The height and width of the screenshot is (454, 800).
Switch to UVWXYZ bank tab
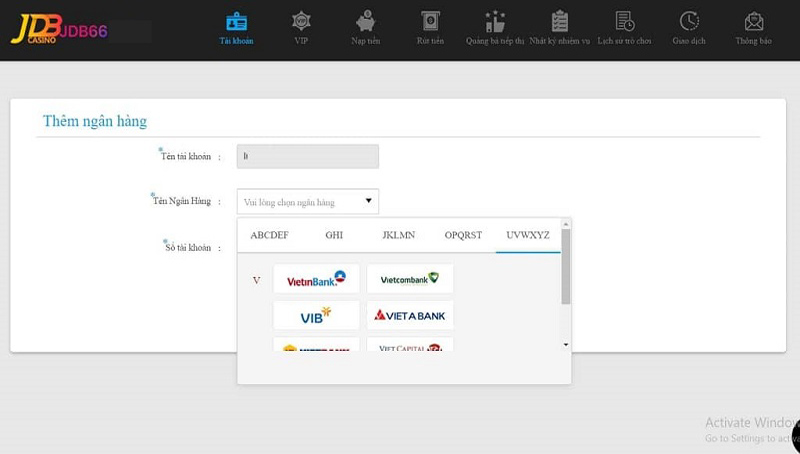[x=528, y=235]
